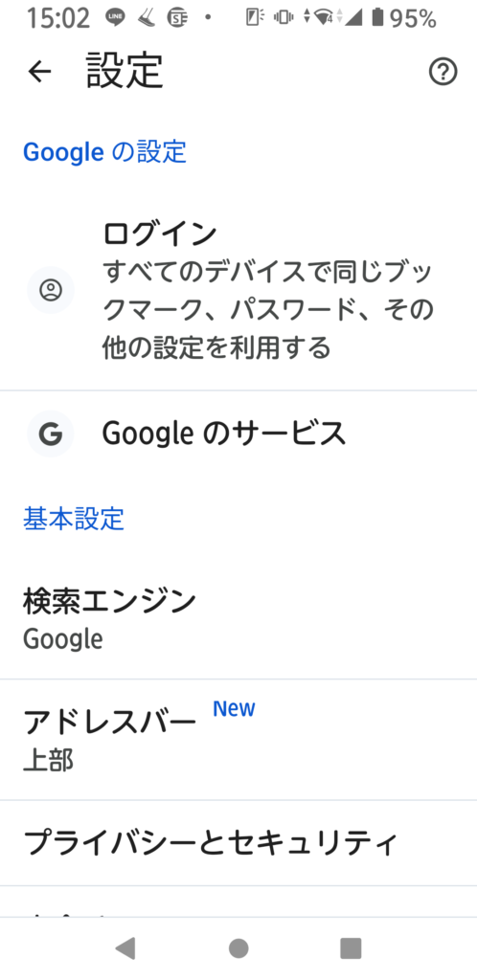Image resolution: width=477 pixels, height=980 pixels.
Task: Tap the 設定 page title
Action: point(125,71)
